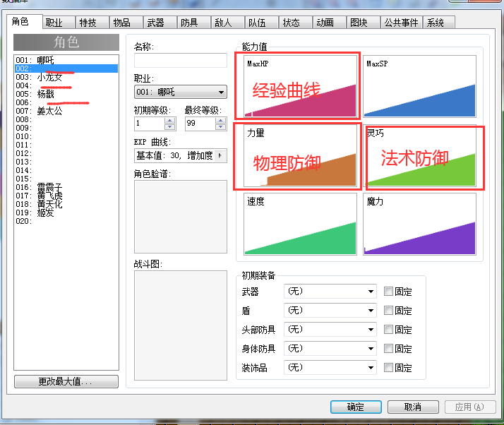Open the 公共事件 tab
Screen dimensions: 504x425
(402, 23)
